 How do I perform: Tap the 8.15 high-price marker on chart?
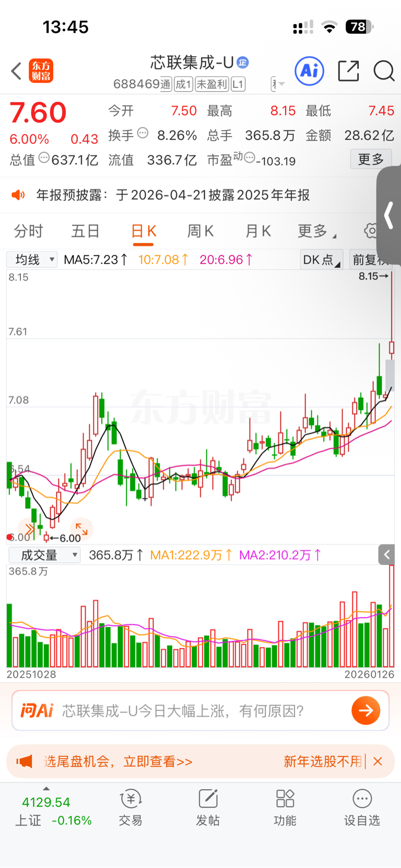[x=373, y=276]
